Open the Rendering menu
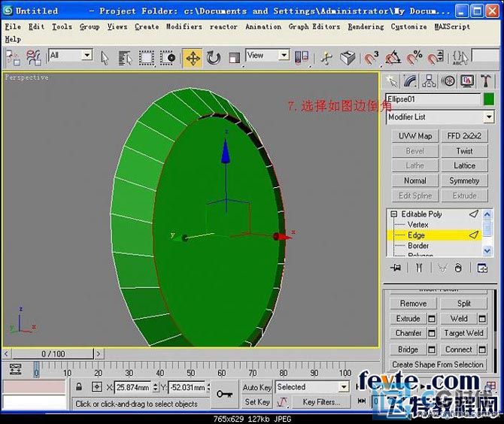Viewport: 504px width, 424px height. tap(366, 26)
